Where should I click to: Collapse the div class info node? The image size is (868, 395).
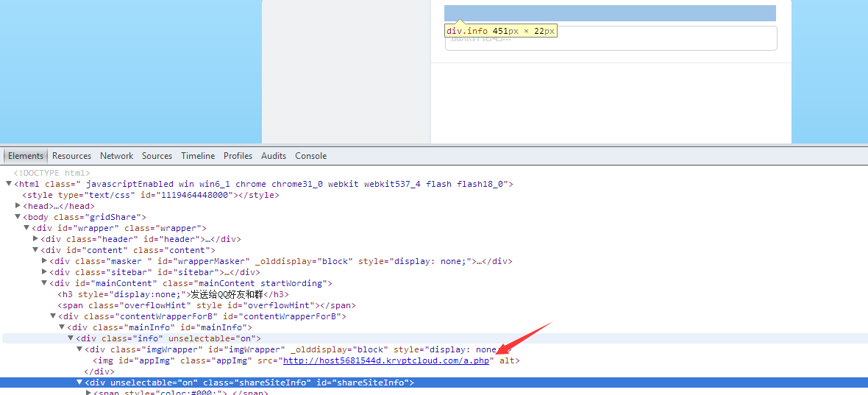(x=71, y=338)
